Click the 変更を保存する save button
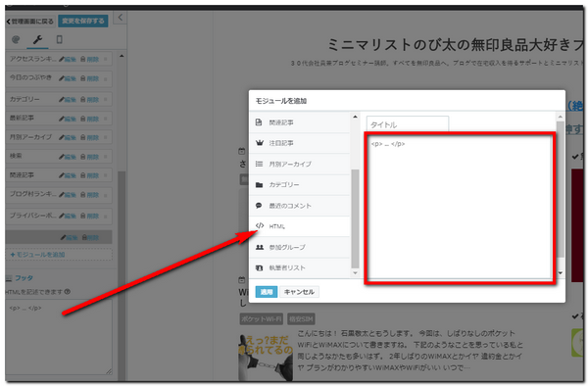This screenshot has width=588, height=386. coord(83,21)
